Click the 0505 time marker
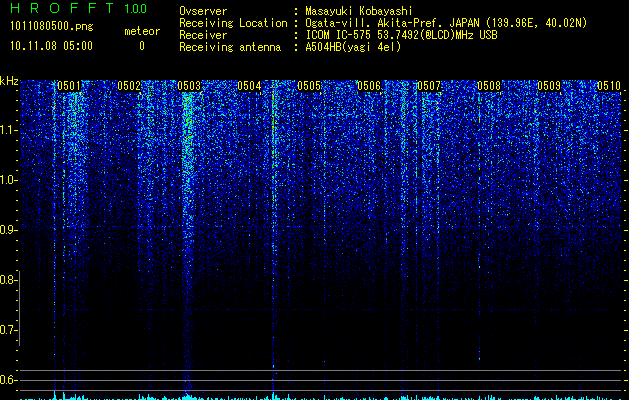Screen dimensions: 629x400 [x=309, y=86]
